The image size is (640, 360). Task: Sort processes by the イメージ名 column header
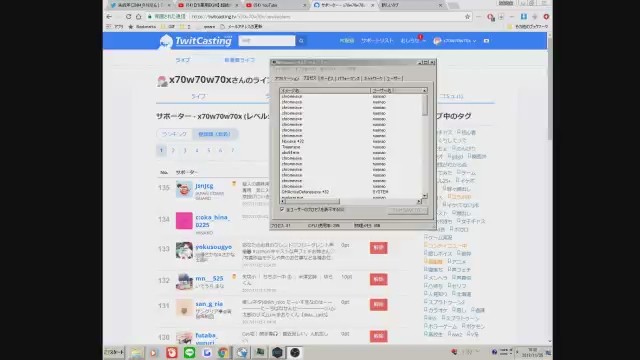(x=325, y=91)
